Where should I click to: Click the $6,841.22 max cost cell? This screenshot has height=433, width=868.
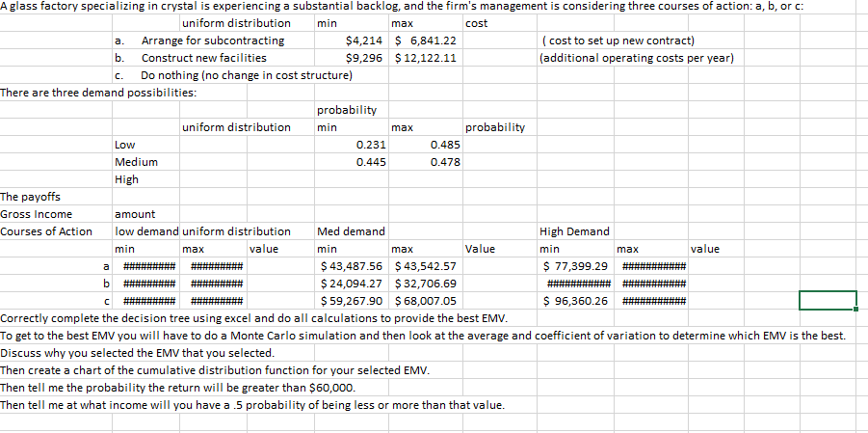426,41
